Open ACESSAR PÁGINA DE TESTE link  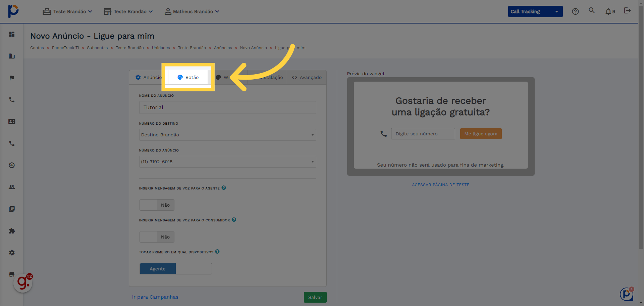pos(441,185)
